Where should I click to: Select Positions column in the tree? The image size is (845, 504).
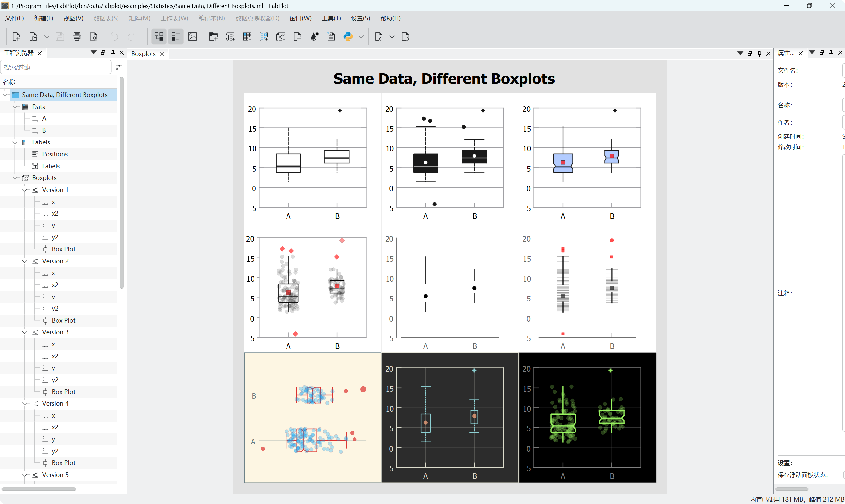[x=54, y=154]
